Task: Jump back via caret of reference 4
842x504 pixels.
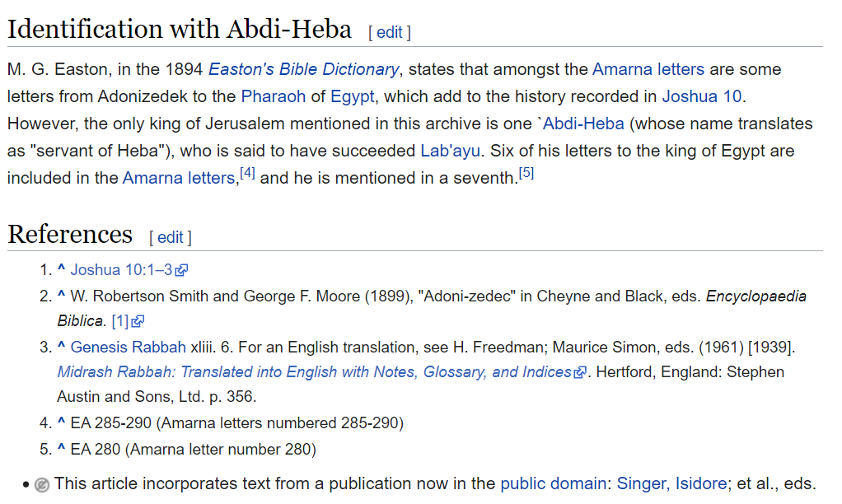Action: click(61, 422)
